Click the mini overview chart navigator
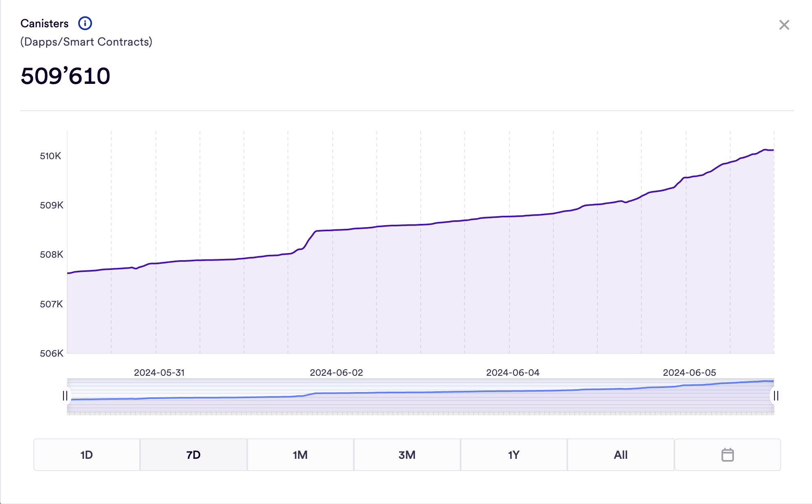Viewport: 812px width, 504px height. [x=420, y=397]
